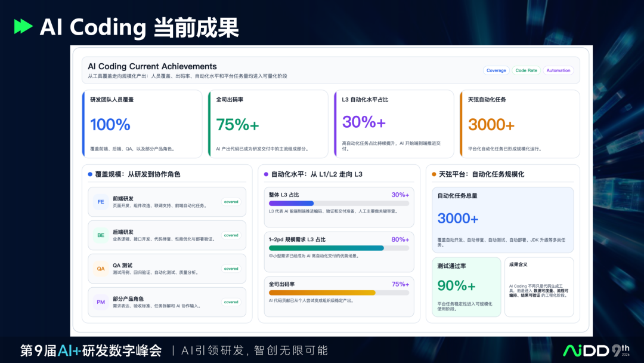Click the blue dot beside 覆盖规模
644x363 pixels.
point(90,174)
